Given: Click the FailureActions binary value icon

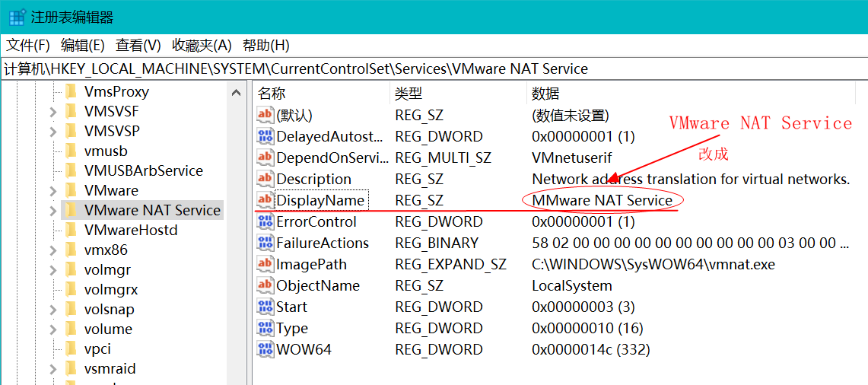Looking at the screenshot, I should pyautogui.click(x=265, y=243).
